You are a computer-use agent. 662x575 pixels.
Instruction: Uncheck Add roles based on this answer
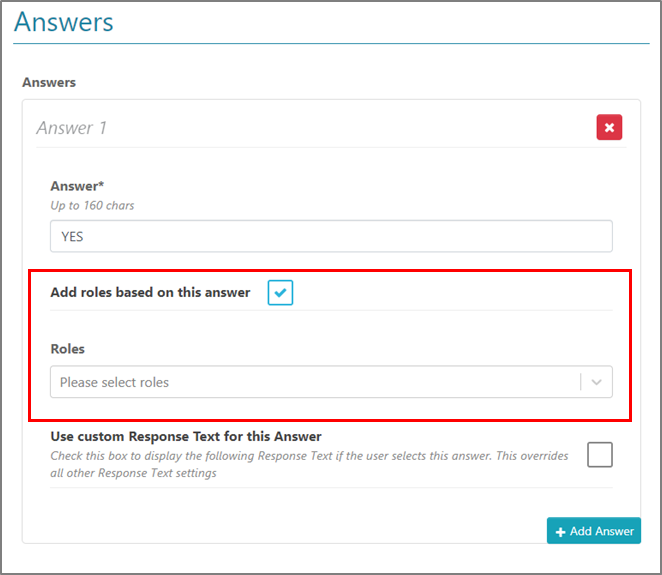coord(280,292)
